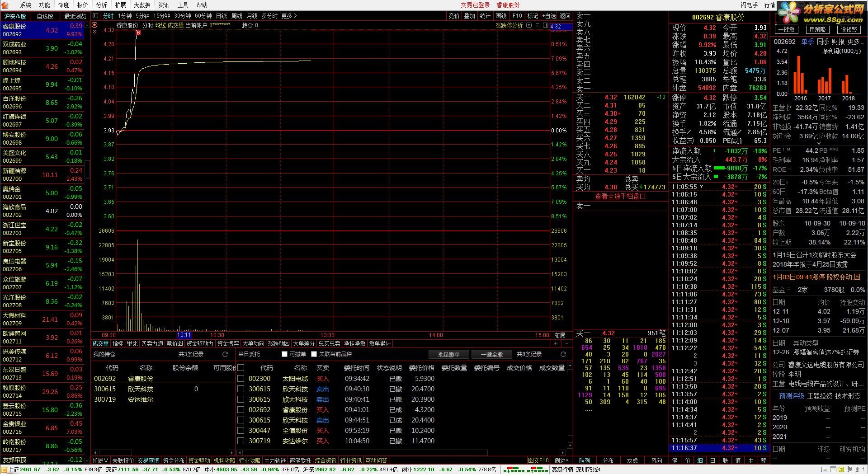Switch to the 日线 chart period
Viewport: 868px width, 474px height.
222,16
